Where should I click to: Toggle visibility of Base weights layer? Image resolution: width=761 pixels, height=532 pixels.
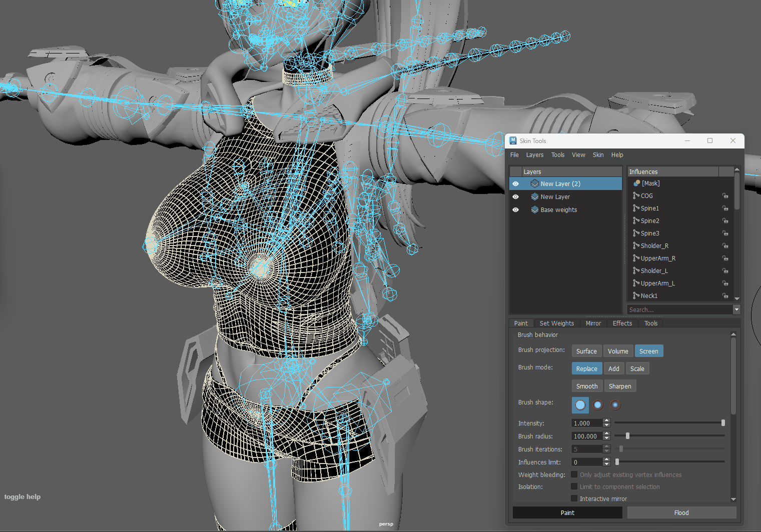coord(515,210)
